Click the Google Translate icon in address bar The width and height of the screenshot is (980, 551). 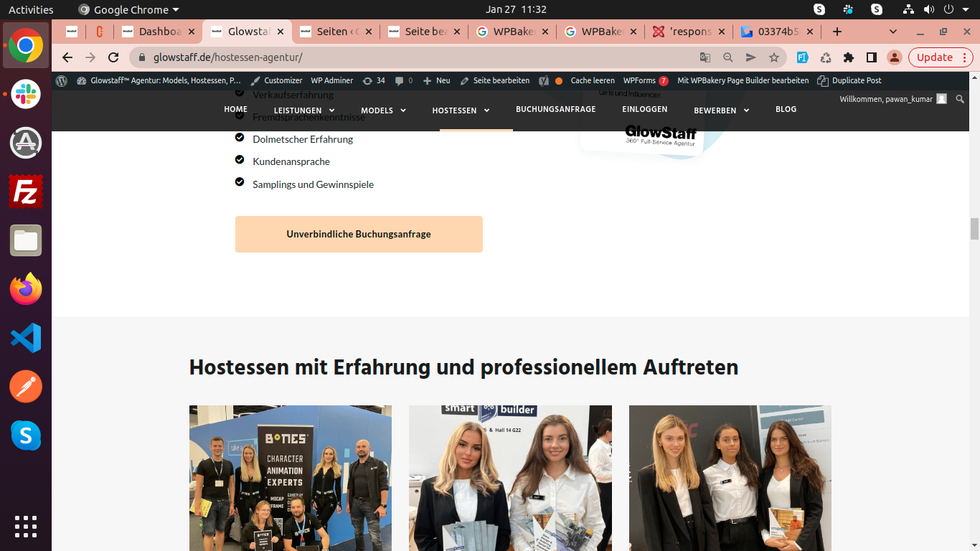(x=705, y=57)
